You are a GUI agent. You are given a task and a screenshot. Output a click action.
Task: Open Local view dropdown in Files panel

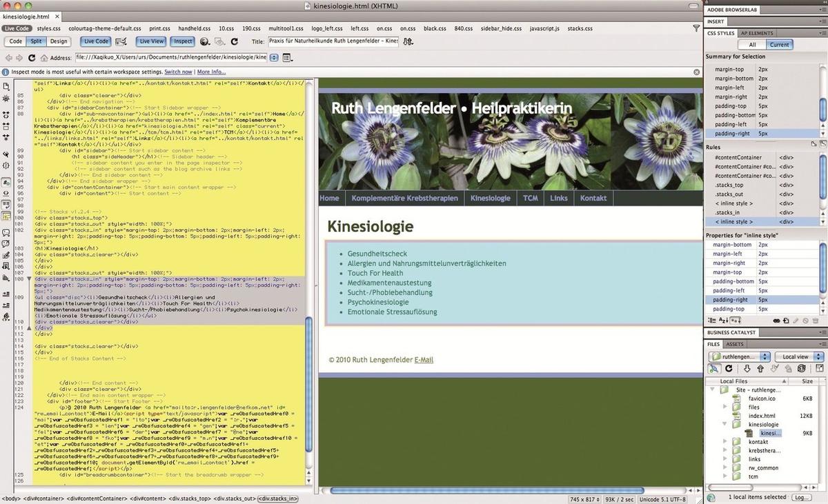coord(799,356)
